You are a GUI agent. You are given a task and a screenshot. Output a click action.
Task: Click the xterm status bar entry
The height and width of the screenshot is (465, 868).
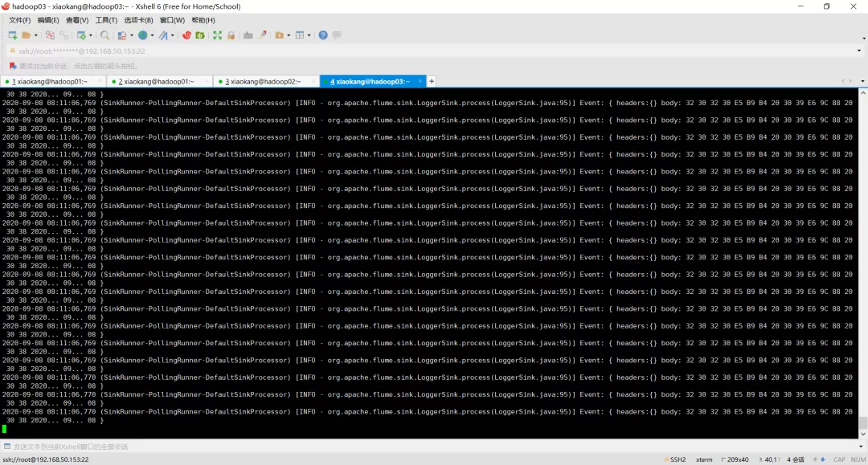coord(704,459)
